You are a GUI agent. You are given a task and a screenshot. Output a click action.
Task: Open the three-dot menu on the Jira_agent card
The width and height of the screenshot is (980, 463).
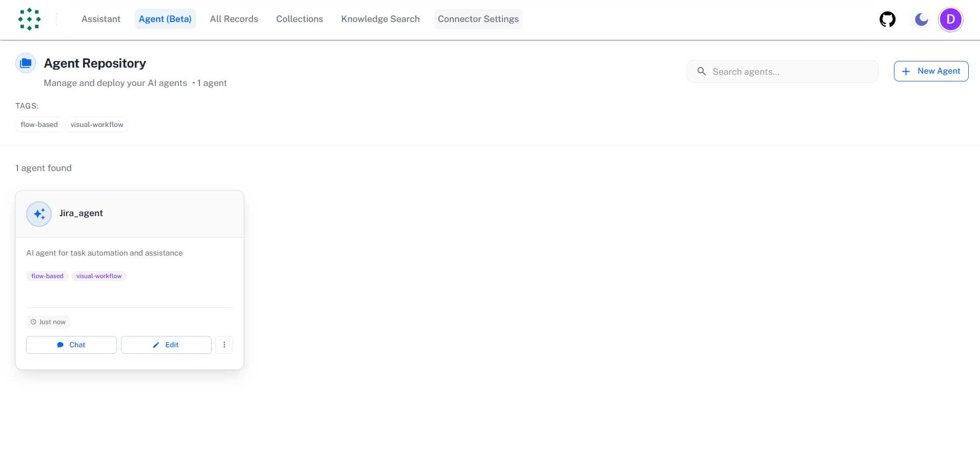[x=224, y=345]
